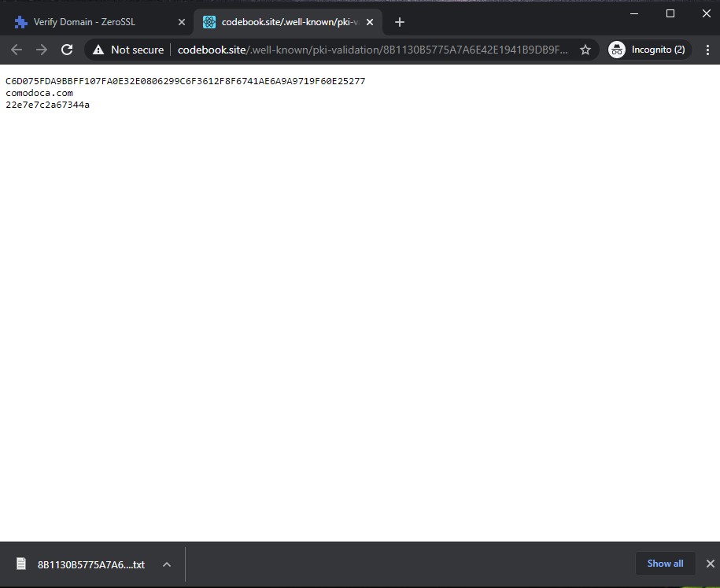
Task: Click the downloaded text file icon
Action: 21,564
